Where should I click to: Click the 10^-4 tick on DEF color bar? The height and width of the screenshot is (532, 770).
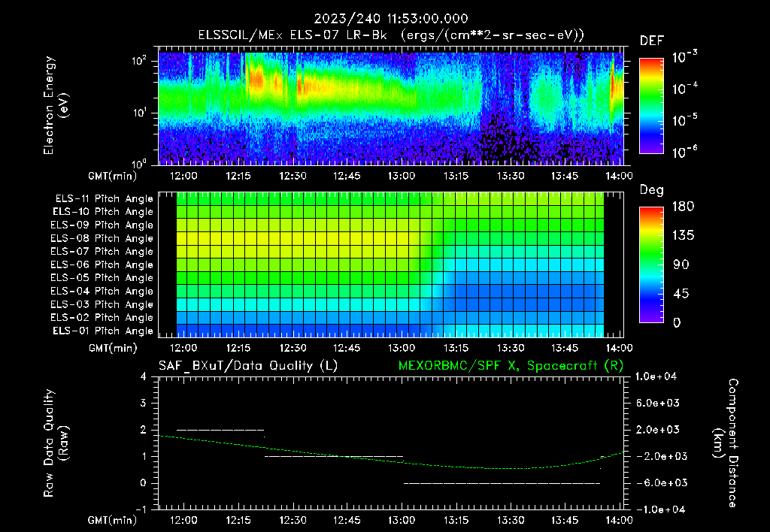(684, 89)
